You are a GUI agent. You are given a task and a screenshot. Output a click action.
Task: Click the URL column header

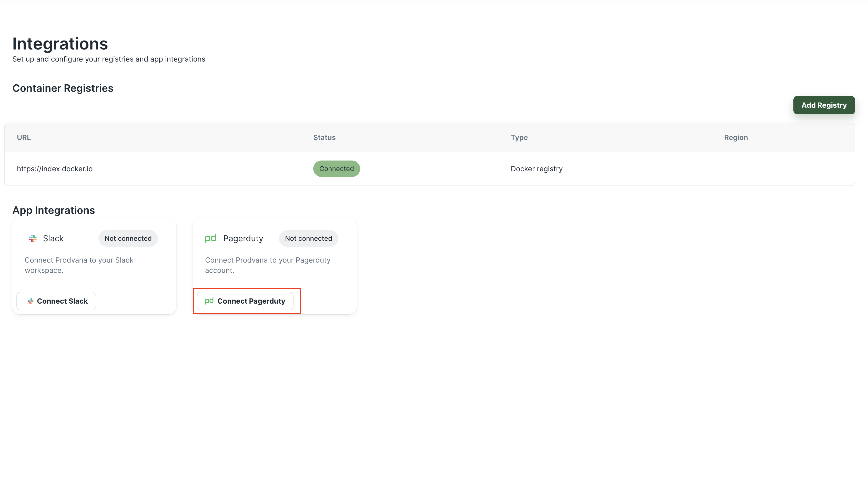point(24,137)
